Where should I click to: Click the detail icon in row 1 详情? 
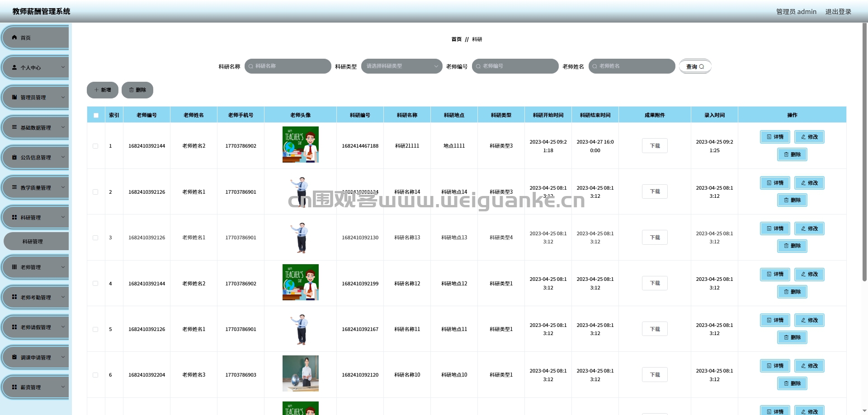pyautogui.click(x=769, y=137)
